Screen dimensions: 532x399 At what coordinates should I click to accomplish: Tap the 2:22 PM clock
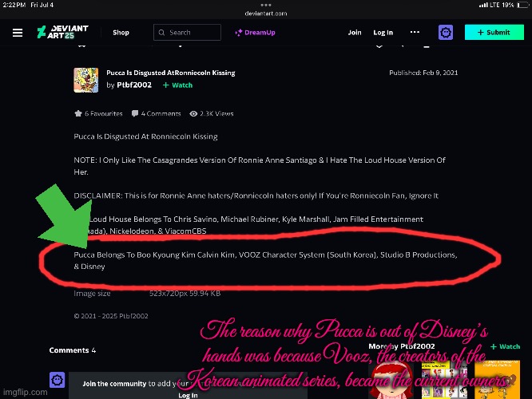point(14,5)
